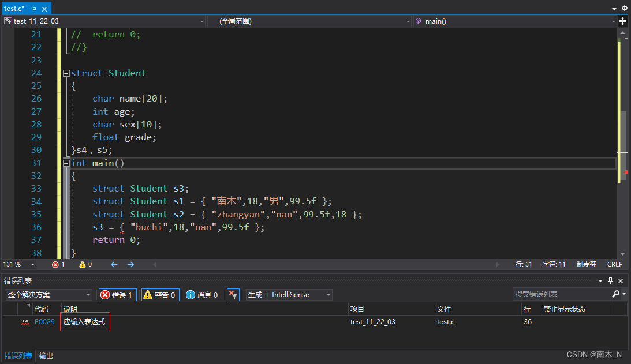This screenshot has height=364, width=631.
Task: Click the 制表符 indent indicator
Action: (x=586, y=264)
